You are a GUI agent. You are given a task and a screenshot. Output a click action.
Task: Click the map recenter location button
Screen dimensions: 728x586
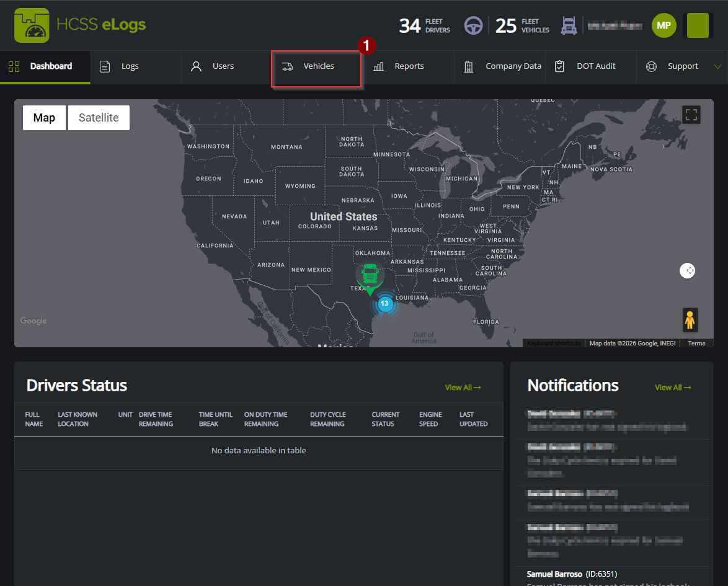pyautogui.click(x=687, y=270)
